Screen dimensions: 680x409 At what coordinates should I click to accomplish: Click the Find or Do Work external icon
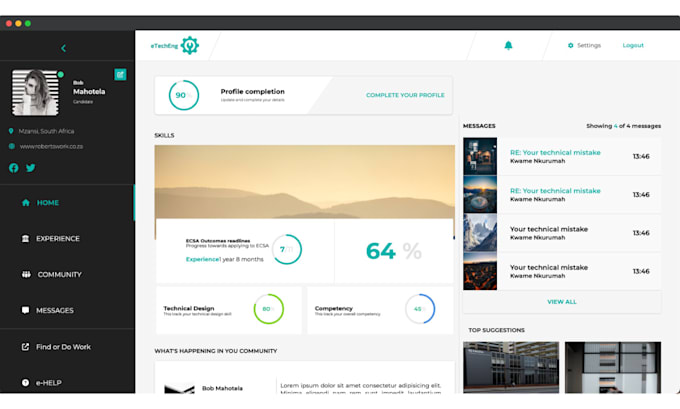click(26, 347)
